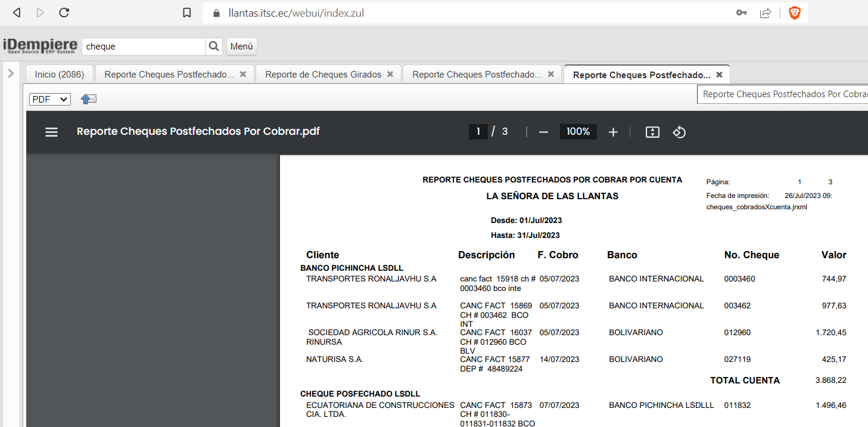Click the fit to page icon
868x427 pixels.
[x=652, y=132]
